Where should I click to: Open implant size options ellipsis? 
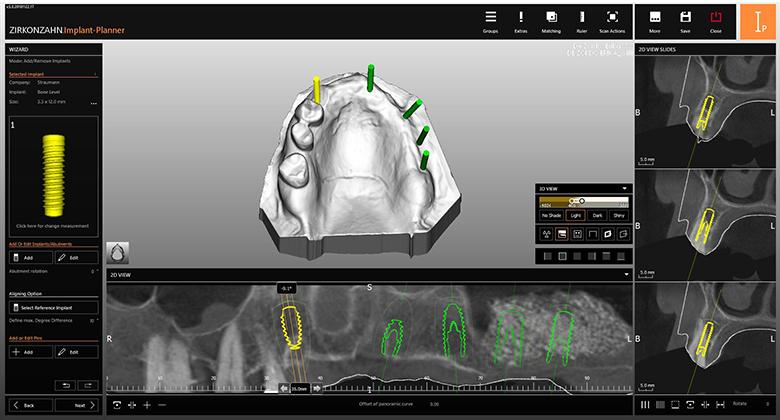[x=93, y=103]
